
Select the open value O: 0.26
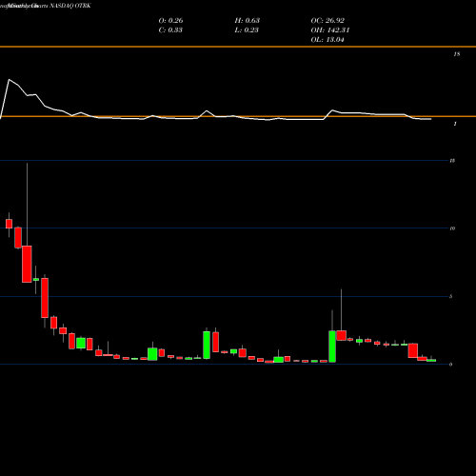[170, 20]
